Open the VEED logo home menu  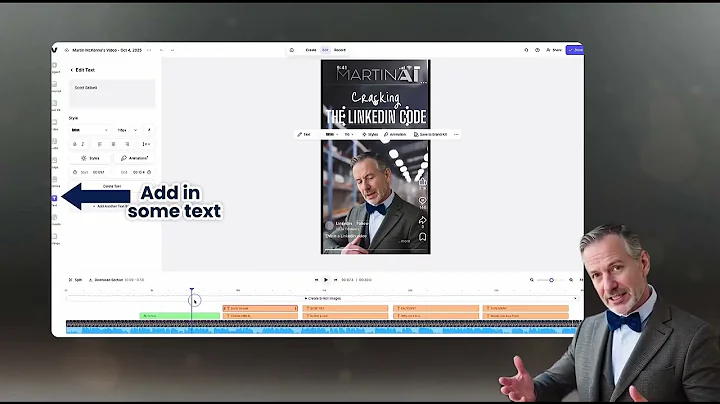coord(54,50)
